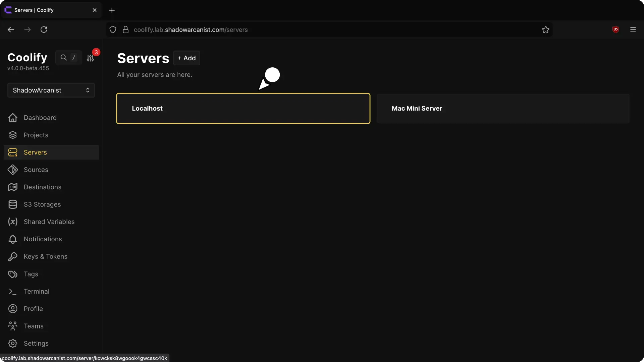This screenshot has width=644, height=362.
Task: Open the Destinations map icon
Action: [12, 187]
